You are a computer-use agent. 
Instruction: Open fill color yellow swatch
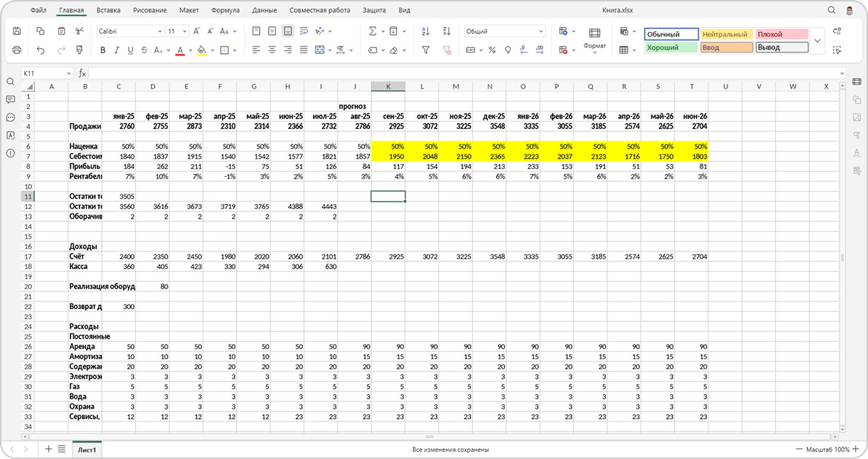[202, 50]
